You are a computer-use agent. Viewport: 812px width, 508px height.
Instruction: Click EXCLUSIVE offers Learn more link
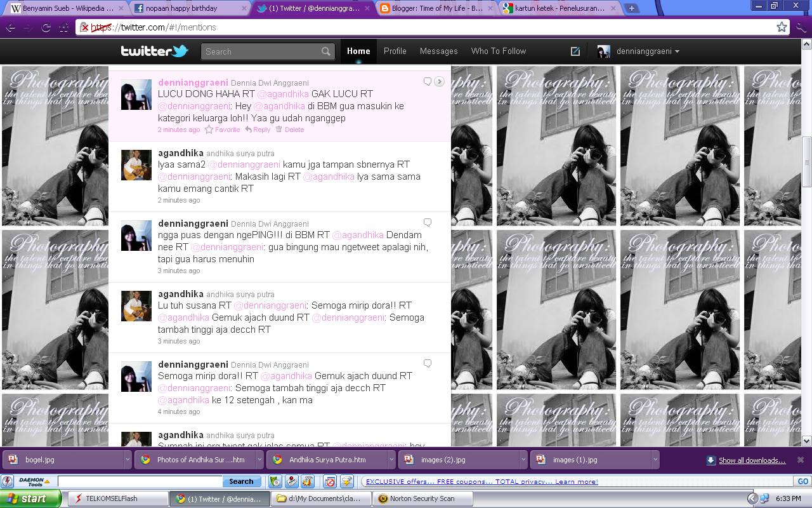(481, 481)
